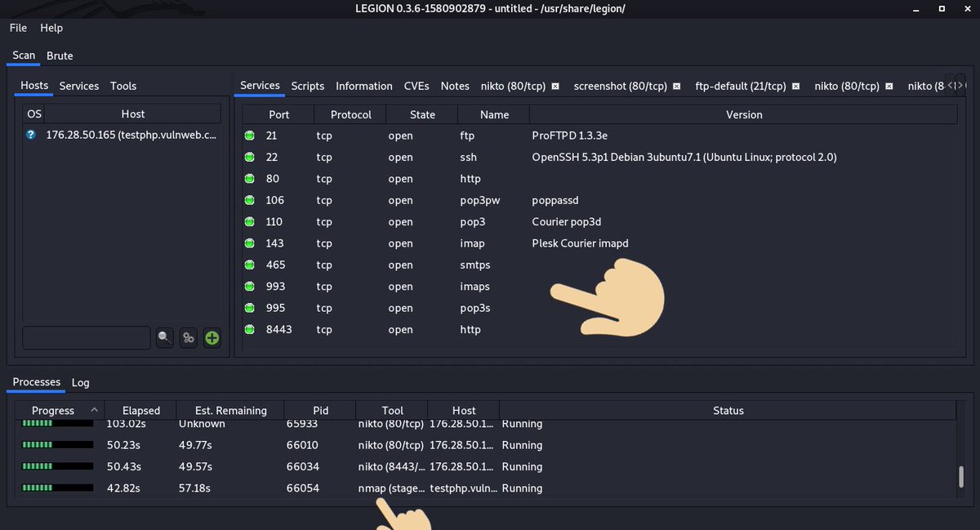
Task: Click green status icon for port 106
Action: (250, 200)
